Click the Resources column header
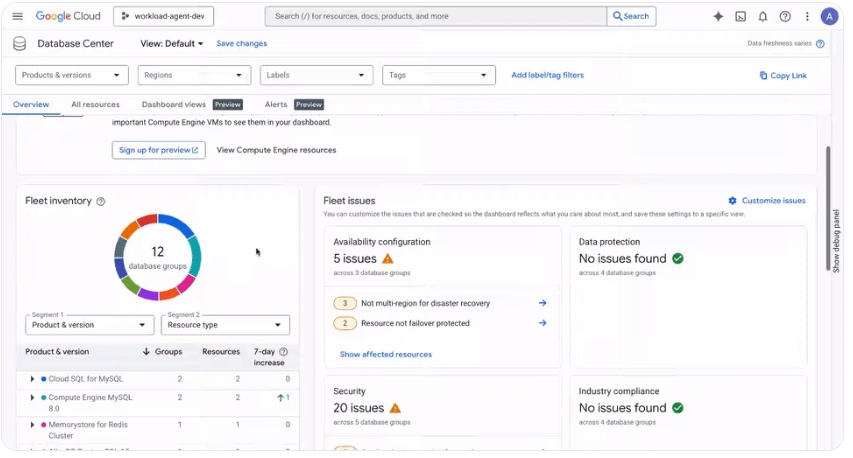853x458 pixels. point(221,351)
